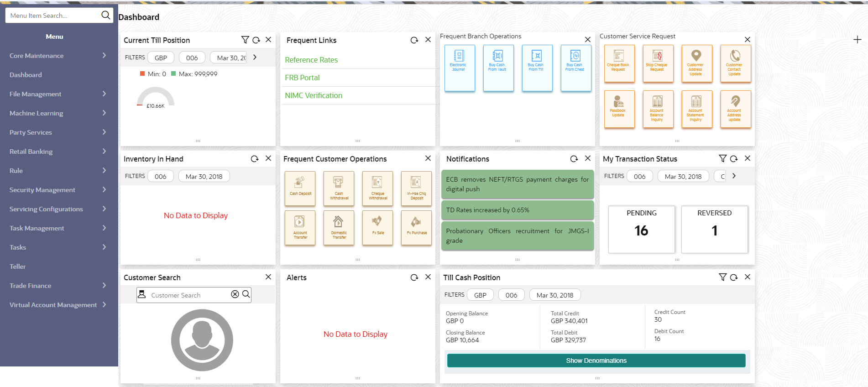Focus the Menu Item Search field
868x387 pixels.
53,16
